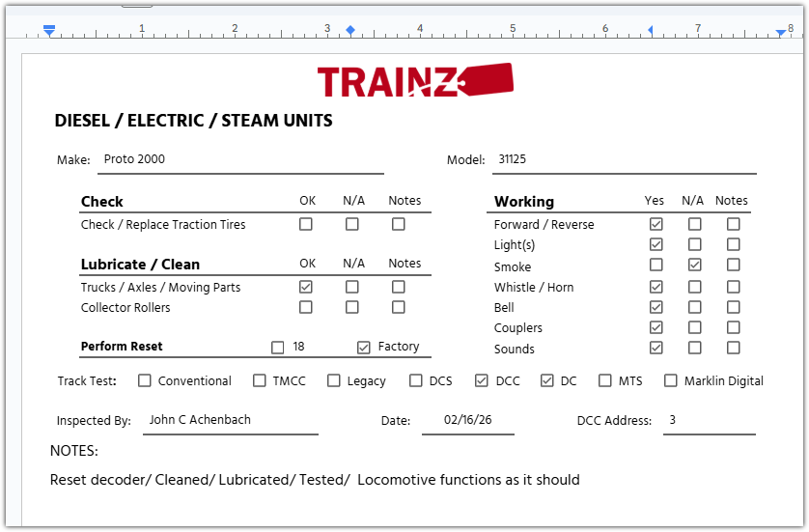Tick the 18 reset checkbox
This screenshot has width=809, height=532.
278,347
